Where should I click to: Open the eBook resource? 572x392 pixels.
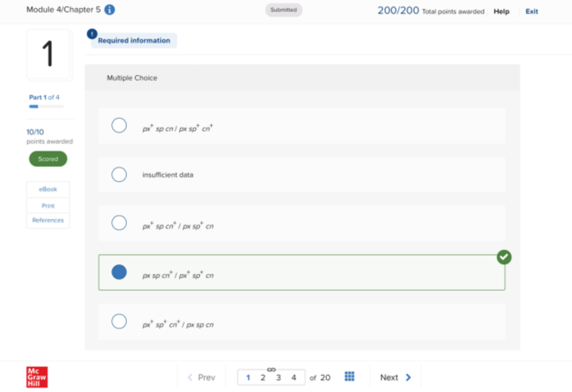point(48,189)
